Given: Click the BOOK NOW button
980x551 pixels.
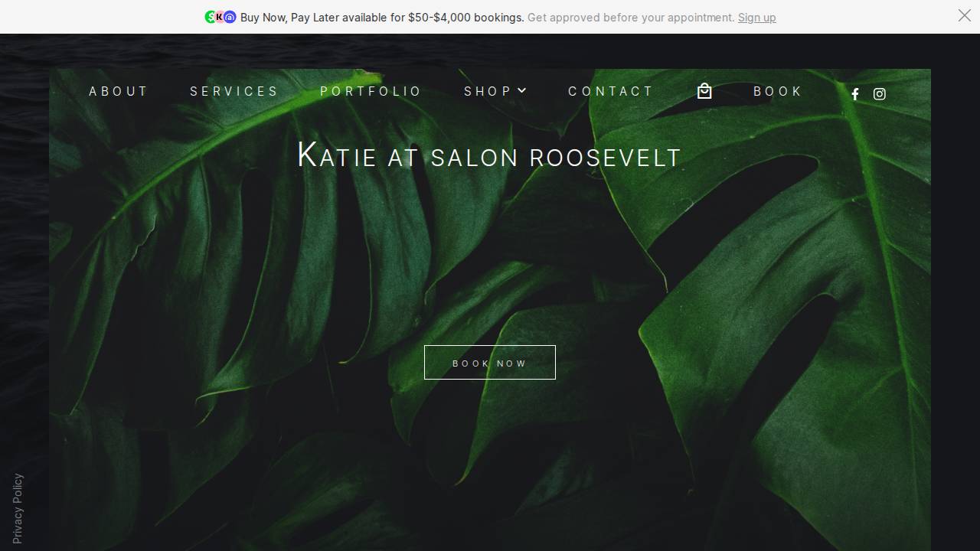Looking at the screenshot, I should coord(489,362).
